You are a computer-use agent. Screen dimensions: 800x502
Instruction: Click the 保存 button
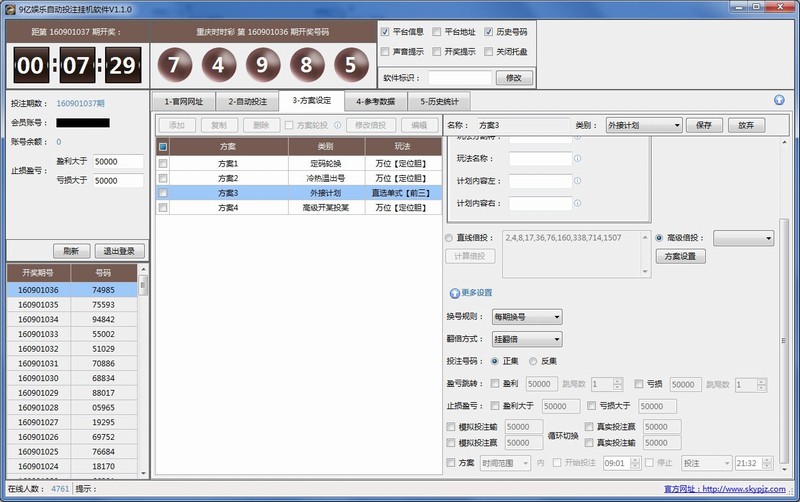click(703, 125)
